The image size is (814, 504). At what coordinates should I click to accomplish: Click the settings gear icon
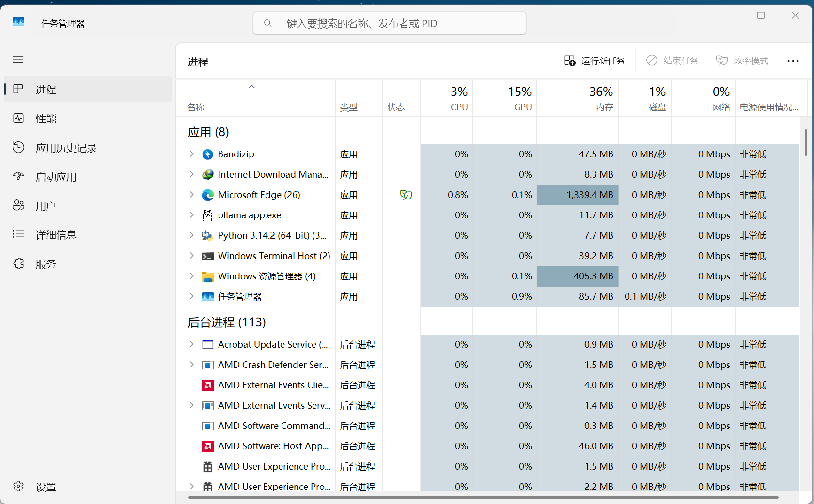18,487
